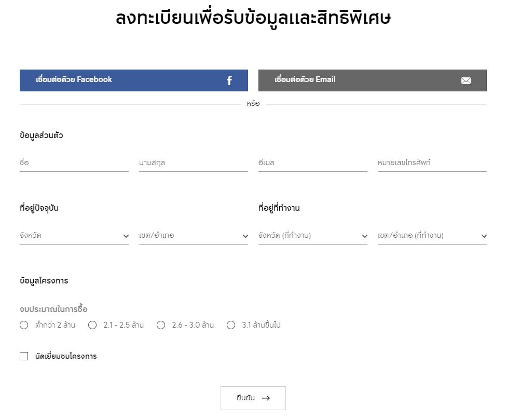Viewport: 506px width, 420px height.
Task: Open the จังหวัด (ที่ทำงาน) dropdown
Action: (x=312, y=236)
